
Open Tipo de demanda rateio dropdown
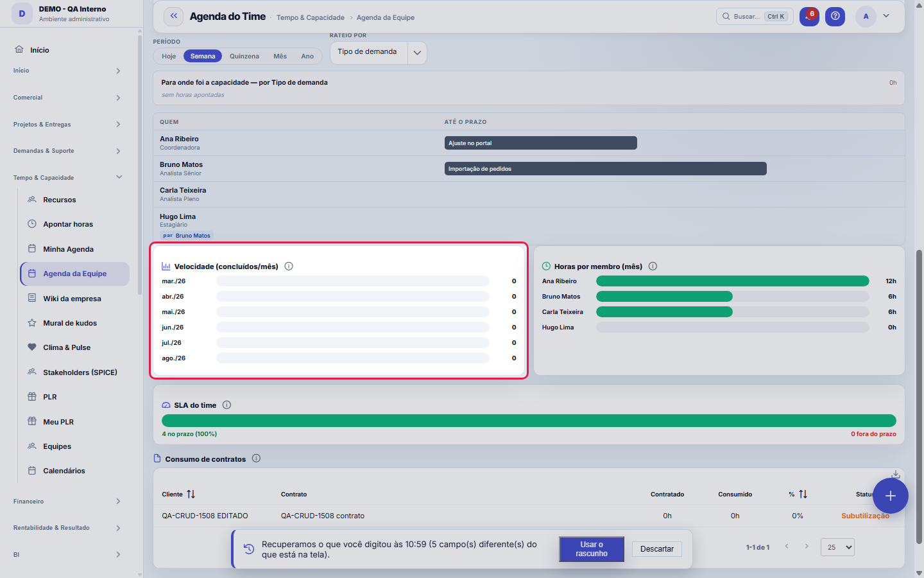(x=378, y=53)
